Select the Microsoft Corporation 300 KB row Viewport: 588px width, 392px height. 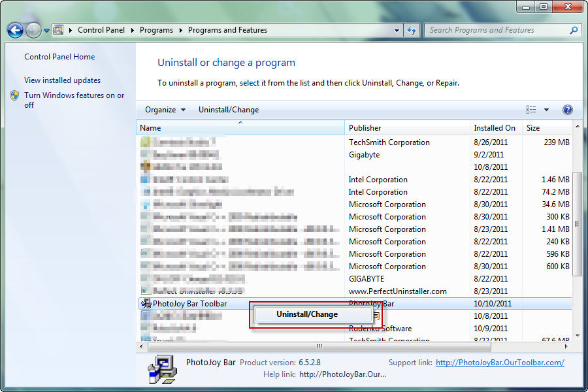pyautogui.click(x=354, y=216)
